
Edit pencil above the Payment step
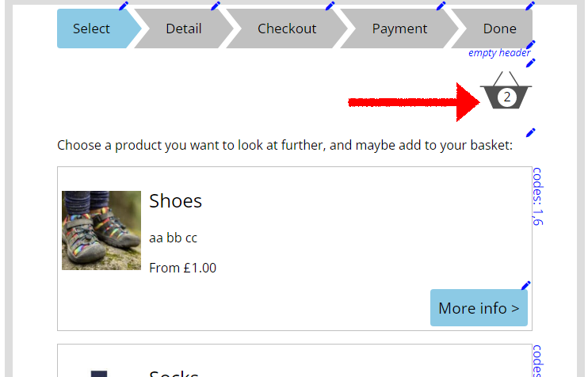pyautogui.click(x=441, y=6)
